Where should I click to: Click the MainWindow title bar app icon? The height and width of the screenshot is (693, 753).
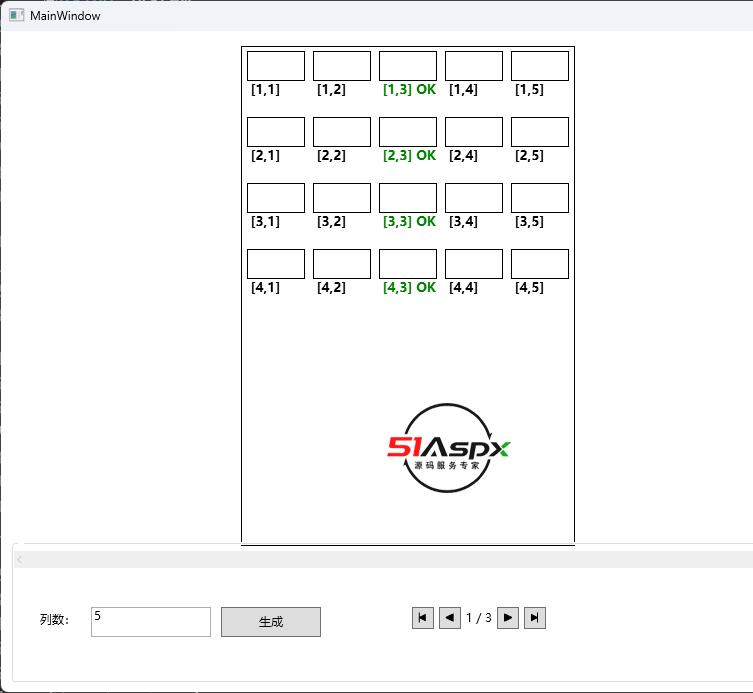[x=16, y=16]
